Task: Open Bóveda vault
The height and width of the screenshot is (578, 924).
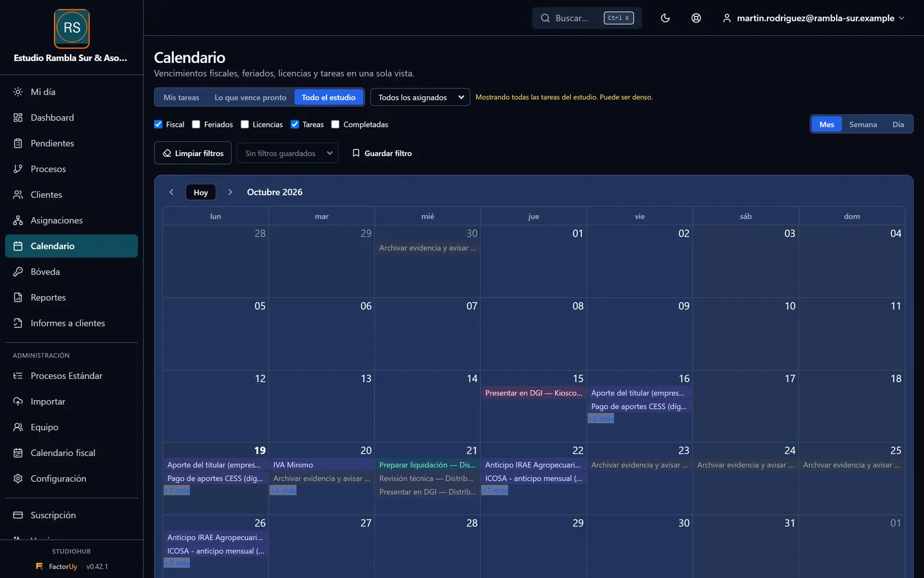Action: 71,272
